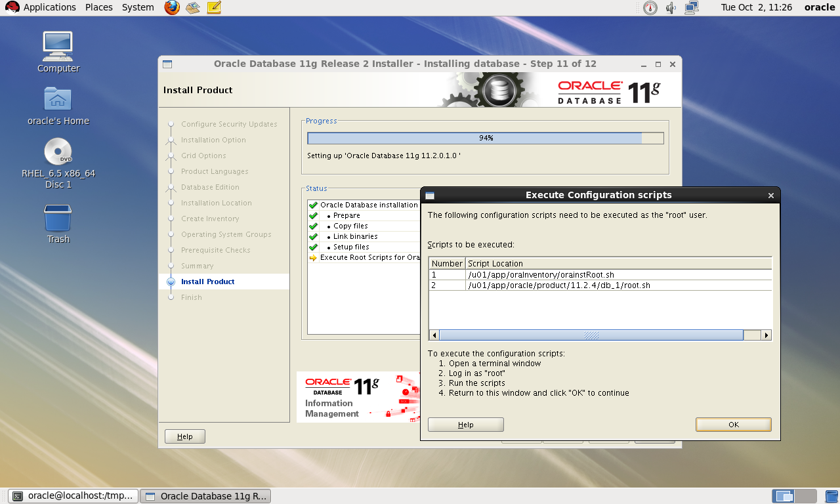The width and height of the screenshot is (840, 504).
Task: Click the Red Hat Applications menu icon
Action: [x=12, y=7]
